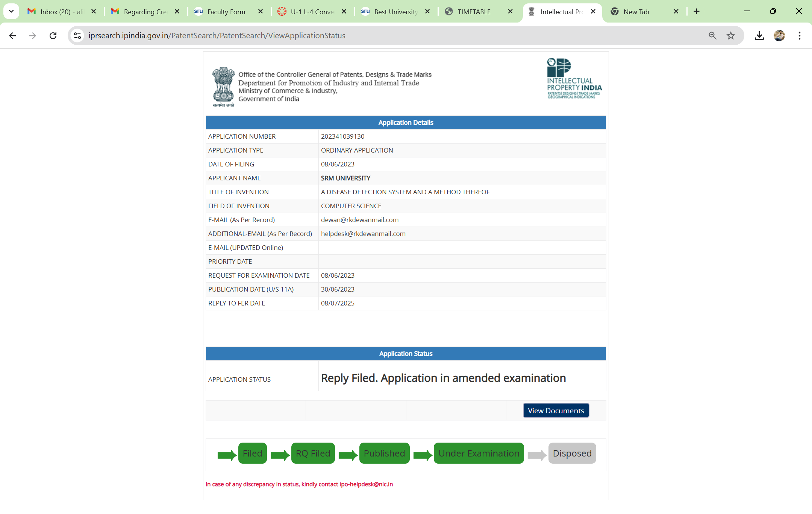Click the Under Examination stage box
Image resolution: width=812 pixels, height=514 pixels.
pos(479,454)
